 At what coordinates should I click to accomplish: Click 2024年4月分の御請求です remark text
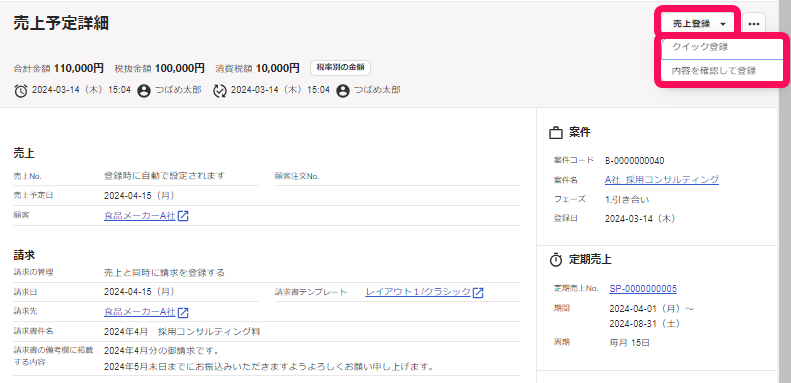point(161,350)
